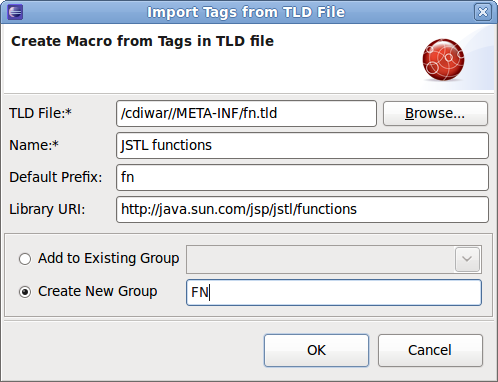This screenshot has width=498, height=382.
Task: Confirm the import with OK
Action: pyautogui.click(x=316, y=350)
